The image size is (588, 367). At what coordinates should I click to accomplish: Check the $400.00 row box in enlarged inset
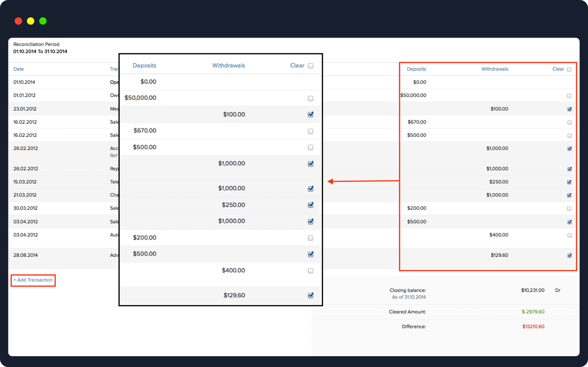(x=311, y=271)
